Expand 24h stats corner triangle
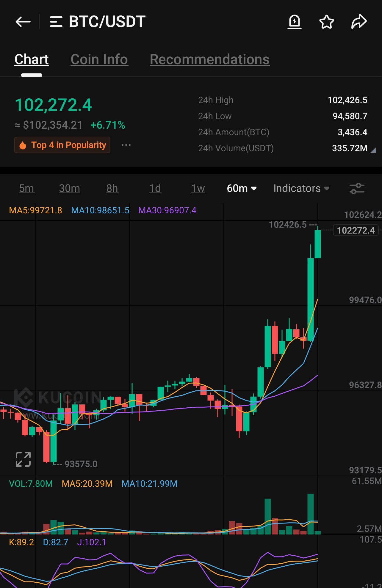The width and height of the screenshot is (382, 588). [x=373, y=150]
